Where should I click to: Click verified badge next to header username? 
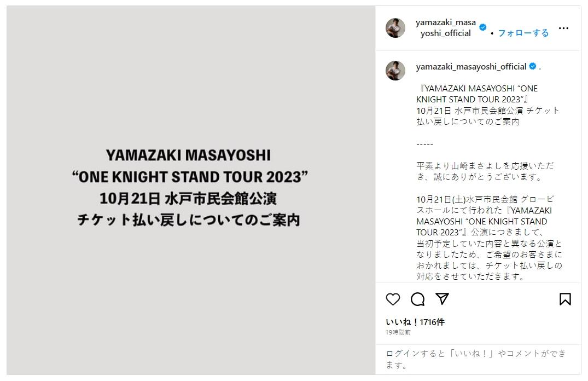[x=483, y=27]
